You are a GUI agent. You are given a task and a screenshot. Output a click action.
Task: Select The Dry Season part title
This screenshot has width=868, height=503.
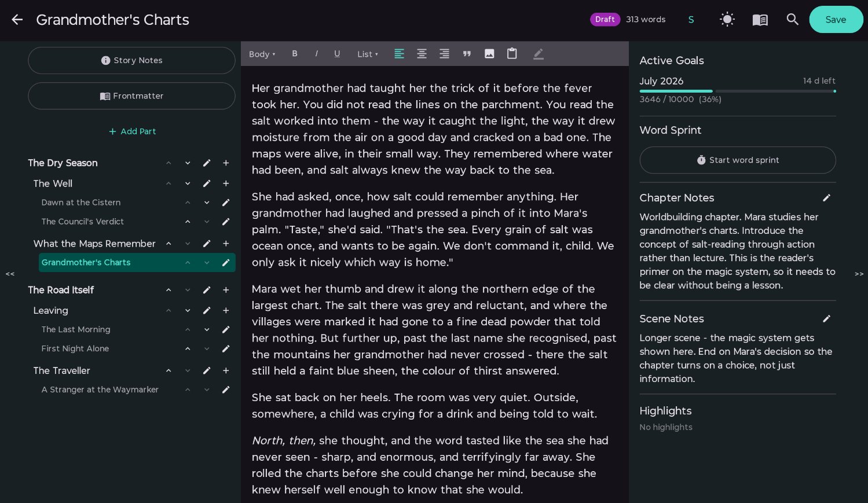(63, 163)
